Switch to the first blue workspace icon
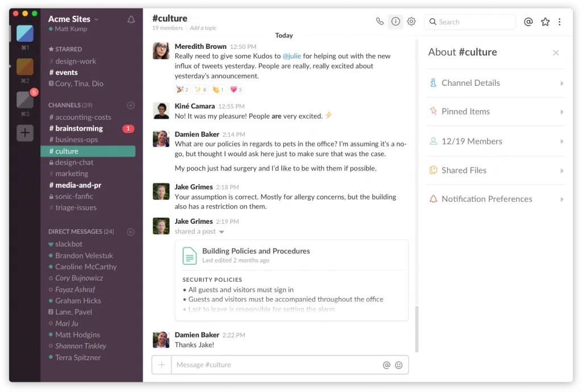Screen dimensions: 582x392 click(25, 34)
